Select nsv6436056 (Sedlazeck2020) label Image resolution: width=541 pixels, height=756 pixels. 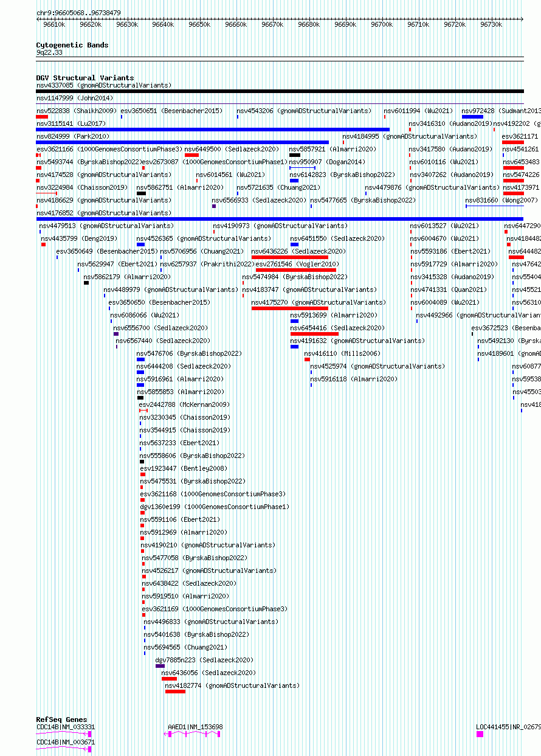coord(208,673)
